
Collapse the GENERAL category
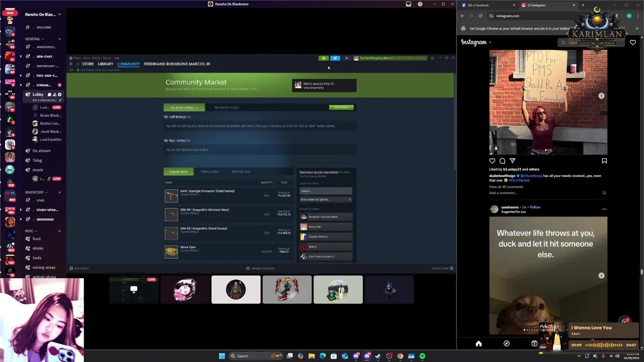point(34,39)
